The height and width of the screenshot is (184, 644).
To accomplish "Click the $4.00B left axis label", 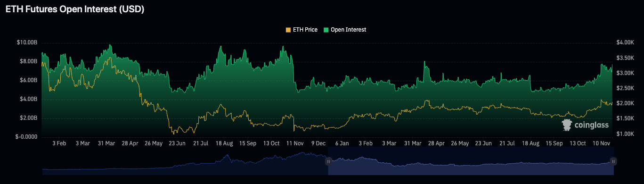I will coord(28,99).
